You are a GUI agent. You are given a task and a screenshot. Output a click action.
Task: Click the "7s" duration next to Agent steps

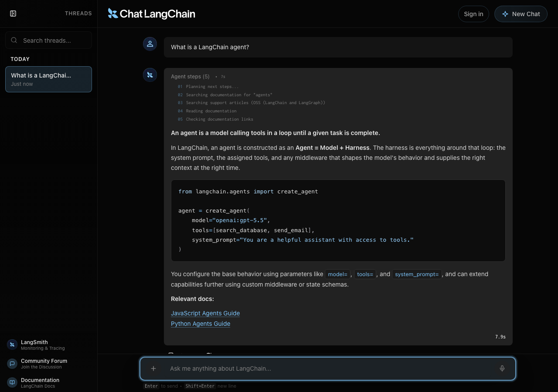point(223,77)
